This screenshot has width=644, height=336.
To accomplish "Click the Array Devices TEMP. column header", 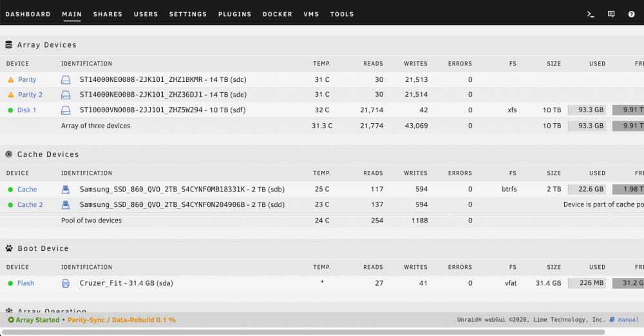I will [321, 64].
